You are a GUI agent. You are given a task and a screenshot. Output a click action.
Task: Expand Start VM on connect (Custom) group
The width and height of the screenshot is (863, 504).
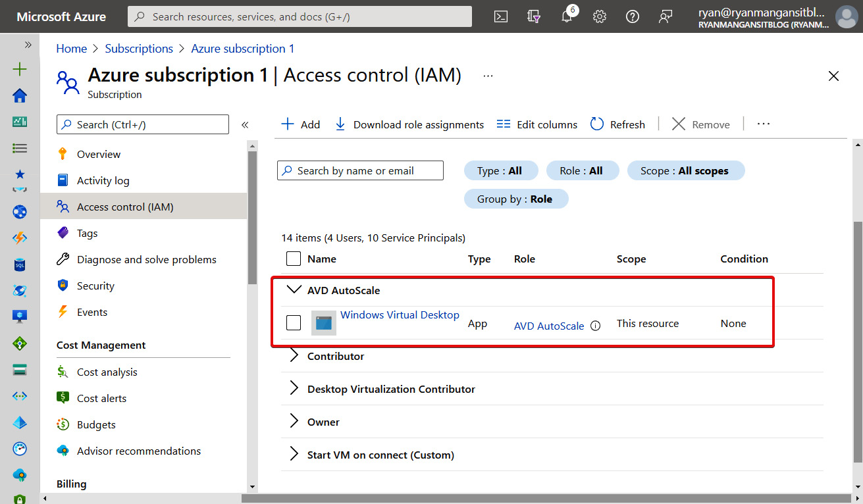(294, 455)
